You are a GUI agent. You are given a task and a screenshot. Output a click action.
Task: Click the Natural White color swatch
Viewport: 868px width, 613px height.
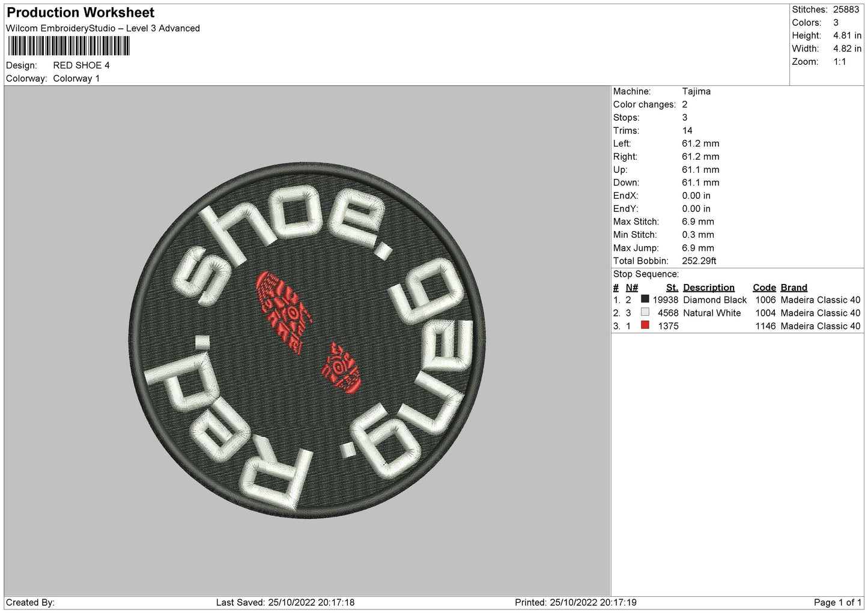pyautogui.click(x=645, y=312)
